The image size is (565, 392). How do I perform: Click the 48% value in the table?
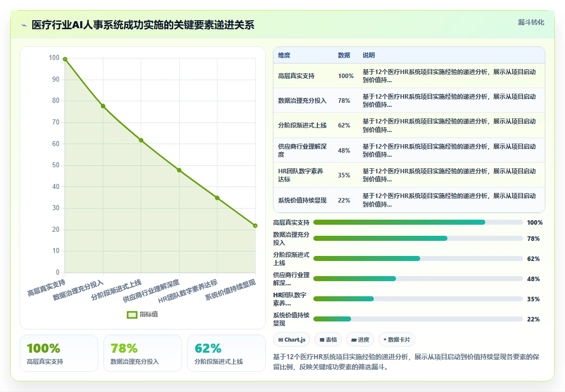tap(344, 151)
